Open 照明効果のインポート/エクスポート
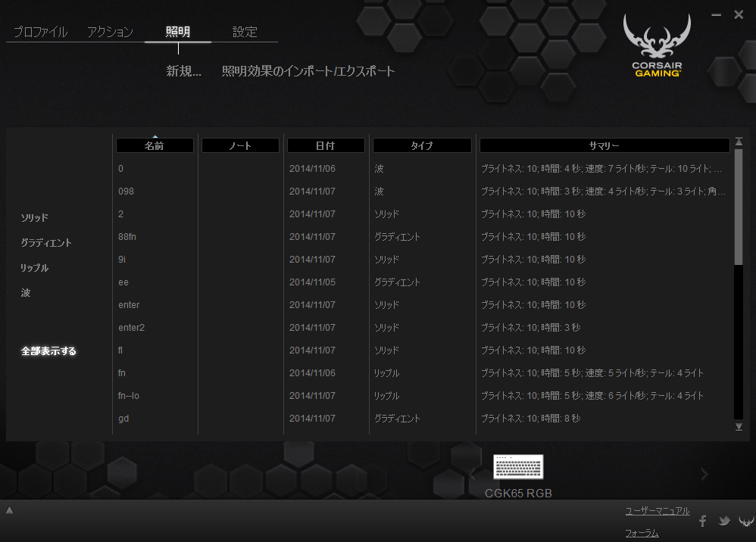Image resolution: width=756 pixels, height=542 pixels. pos(308,71)
